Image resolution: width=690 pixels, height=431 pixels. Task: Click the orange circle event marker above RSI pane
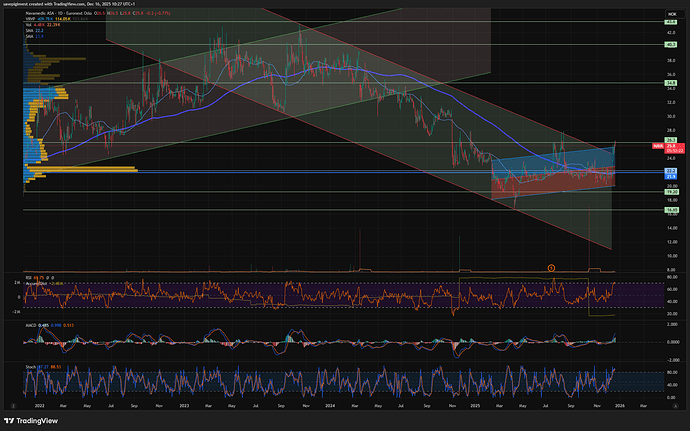[x=550, y=266]
